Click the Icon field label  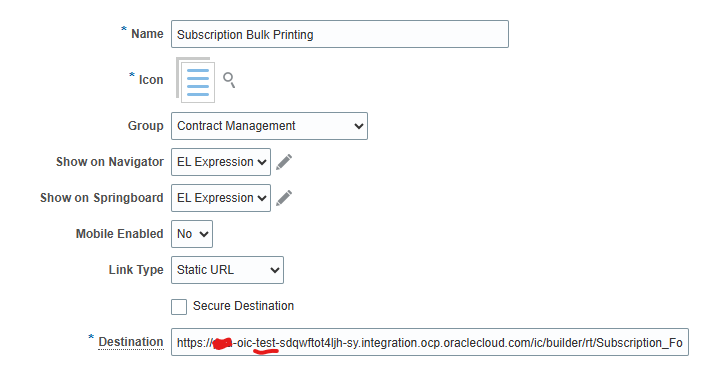151,80
